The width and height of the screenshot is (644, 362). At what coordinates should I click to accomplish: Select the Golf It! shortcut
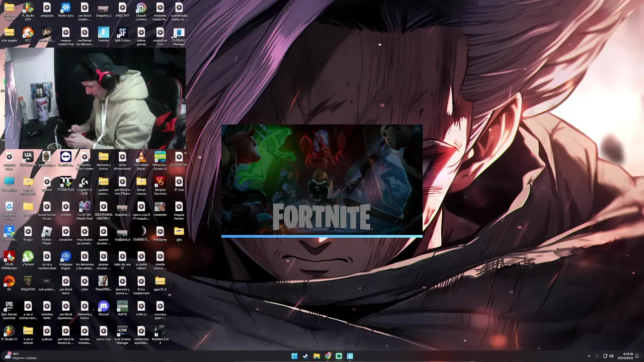[122, 309]
